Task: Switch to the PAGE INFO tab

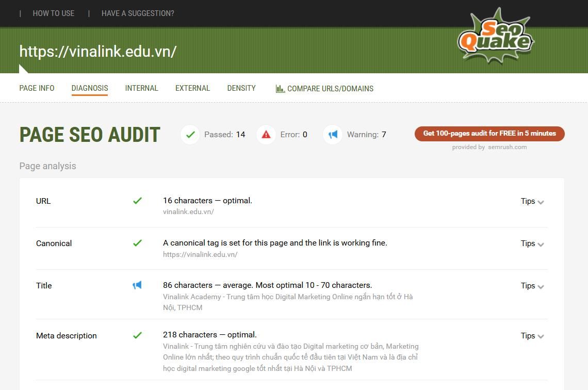Action: click(x=37, y=88)
